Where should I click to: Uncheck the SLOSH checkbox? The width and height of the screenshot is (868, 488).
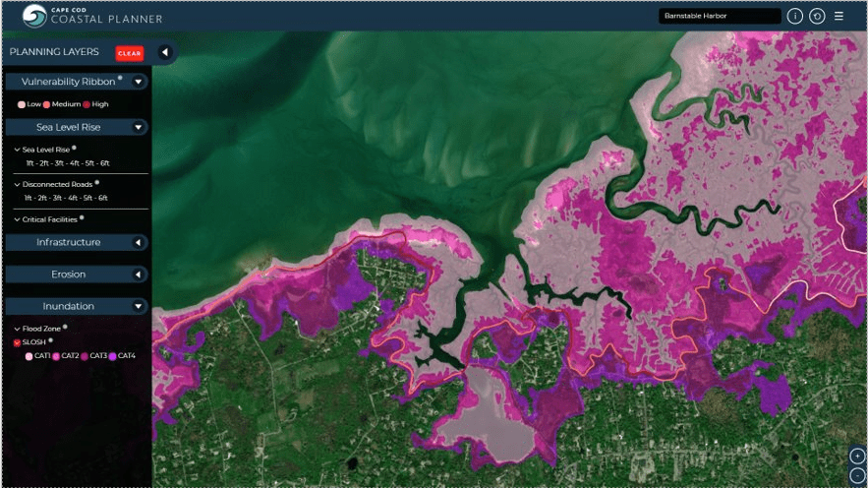pyautogui.click(x=17, y=342)
